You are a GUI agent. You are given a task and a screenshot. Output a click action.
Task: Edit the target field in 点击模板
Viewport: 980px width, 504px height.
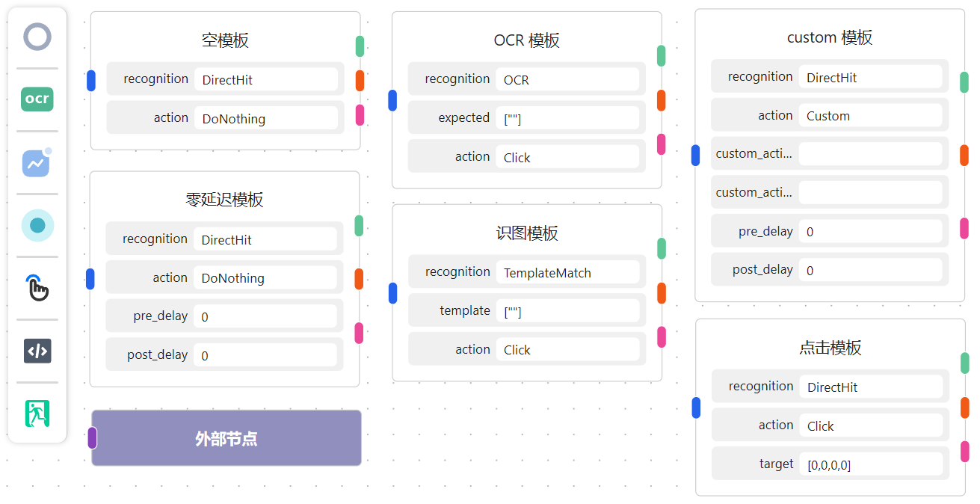click(x=870, y=464)
